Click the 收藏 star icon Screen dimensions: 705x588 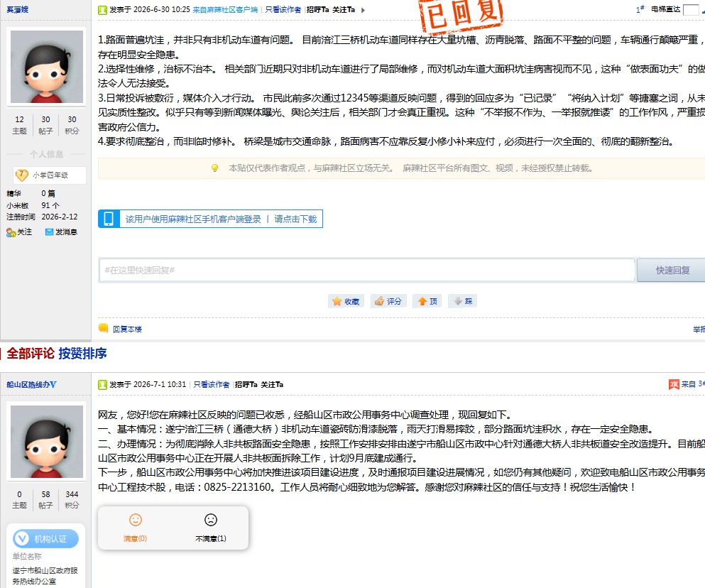click(337, 301)
